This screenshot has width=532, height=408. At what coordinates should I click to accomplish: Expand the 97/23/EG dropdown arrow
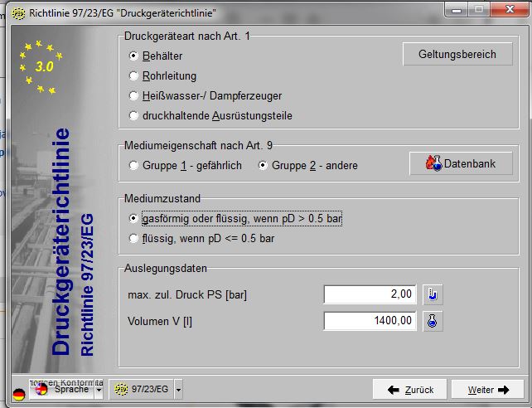click(178, 389)
